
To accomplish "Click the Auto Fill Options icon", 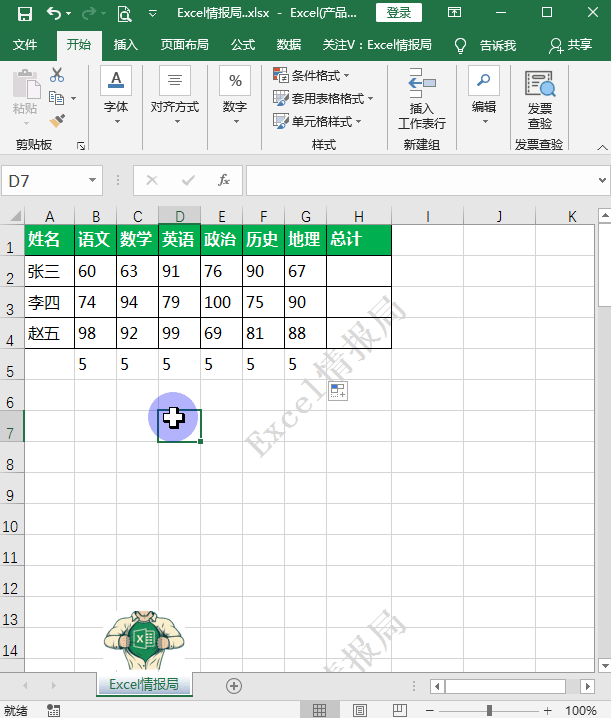I will (338, 391).
